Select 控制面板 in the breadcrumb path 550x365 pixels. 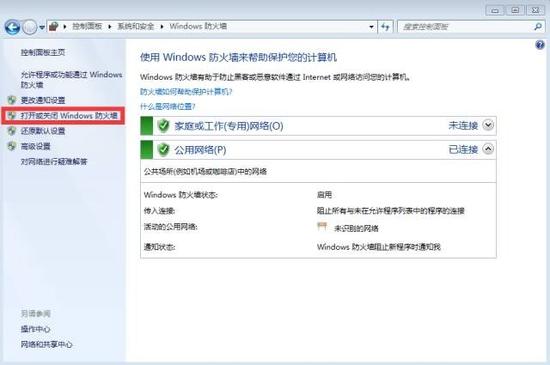87,26
